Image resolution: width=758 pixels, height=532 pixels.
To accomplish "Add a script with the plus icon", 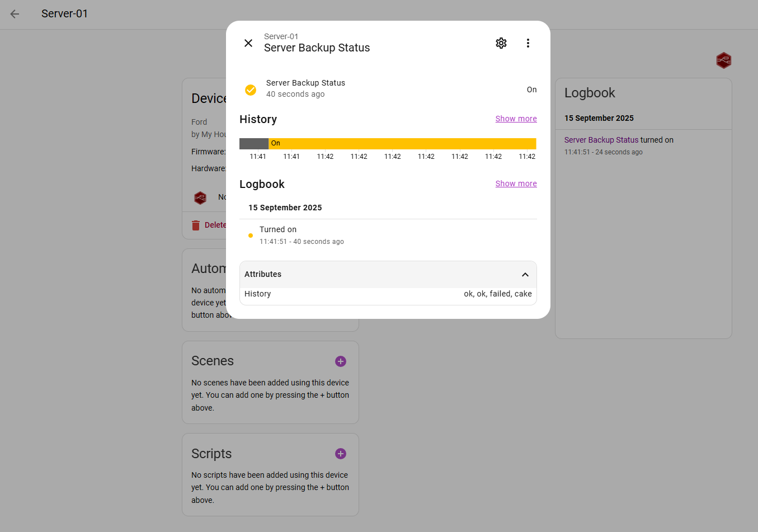I will click(341, 454).
